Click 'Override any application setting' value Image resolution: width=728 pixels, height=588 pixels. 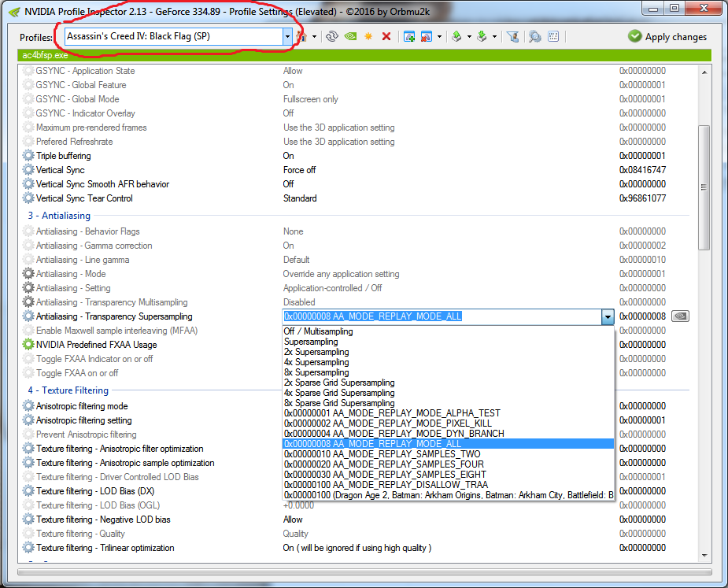click(342, 274)
